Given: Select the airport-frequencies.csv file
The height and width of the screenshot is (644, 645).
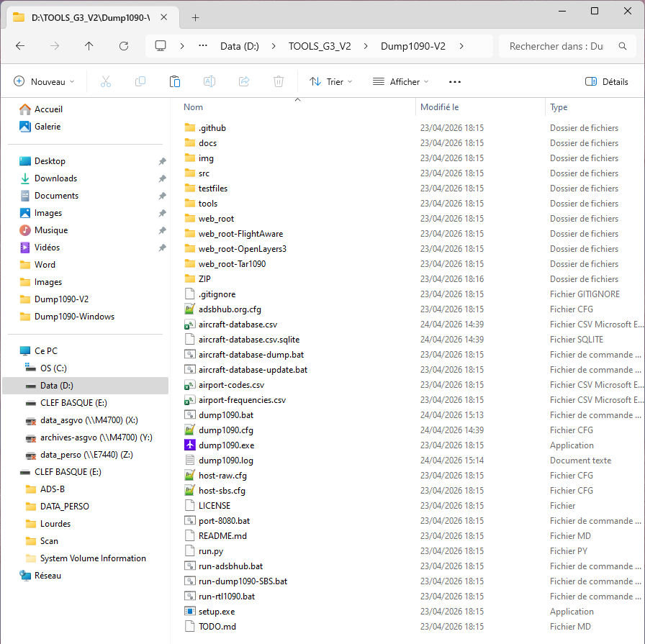Looking at the screenshot, I should click(x=242, y=400).
